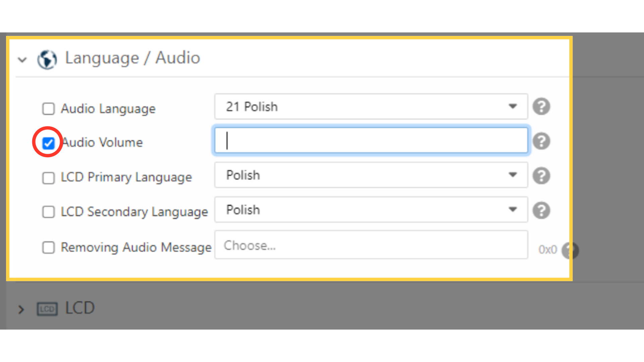Click the LCD Primary Language label

pos(126,177)
